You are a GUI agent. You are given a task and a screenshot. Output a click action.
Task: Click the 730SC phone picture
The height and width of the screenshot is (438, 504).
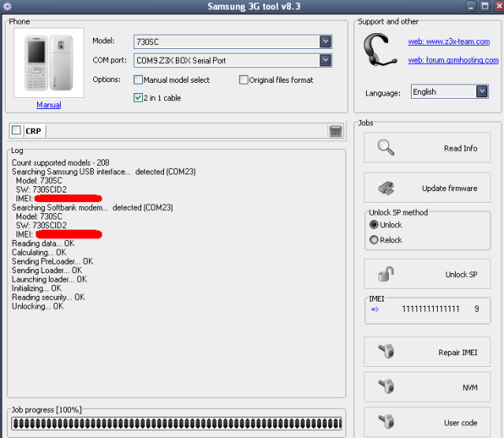coord(49,62)
